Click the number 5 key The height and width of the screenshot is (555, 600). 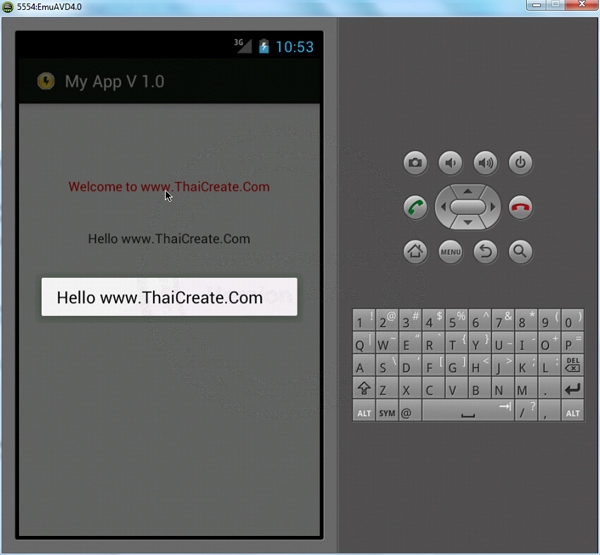(457, 320)
